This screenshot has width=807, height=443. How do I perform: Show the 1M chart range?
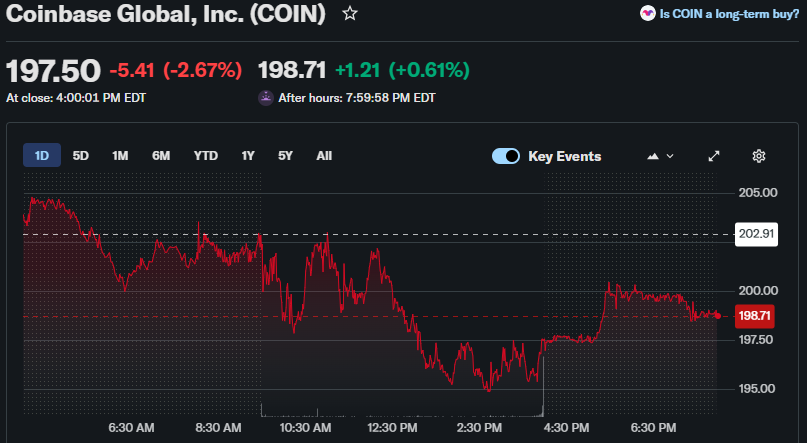[120, 156]
